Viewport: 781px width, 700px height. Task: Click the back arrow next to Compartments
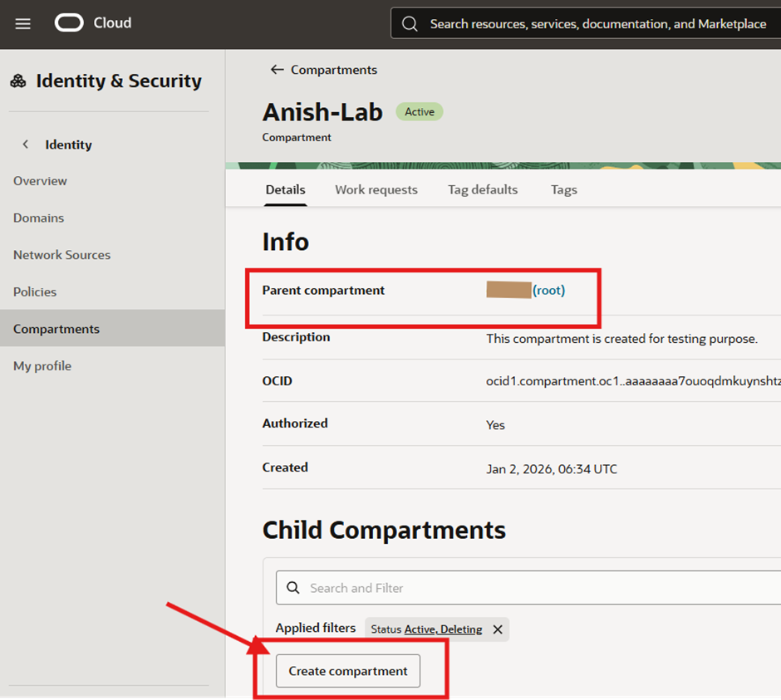(x=278, y=70)
